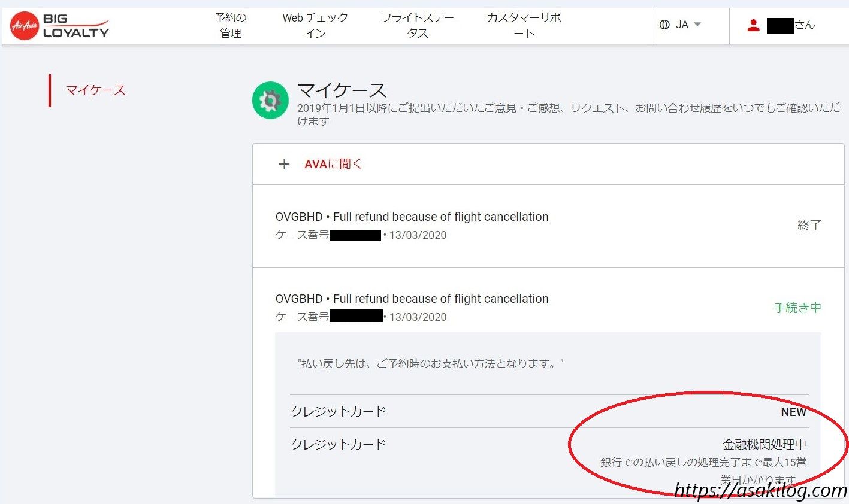Image resolution: width=849 pixels, height=504 pixels.
Task: Open the JA language dropdown arrow
Action: [x=697, y=25]
